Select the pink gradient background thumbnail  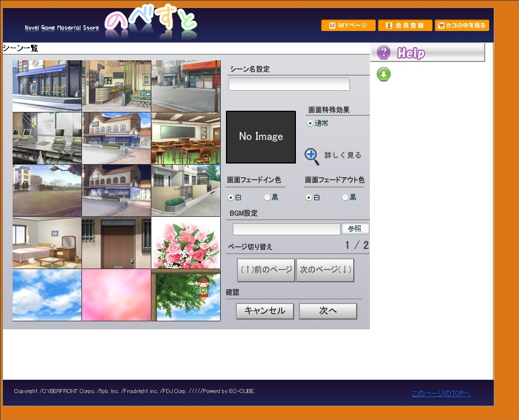116,295
